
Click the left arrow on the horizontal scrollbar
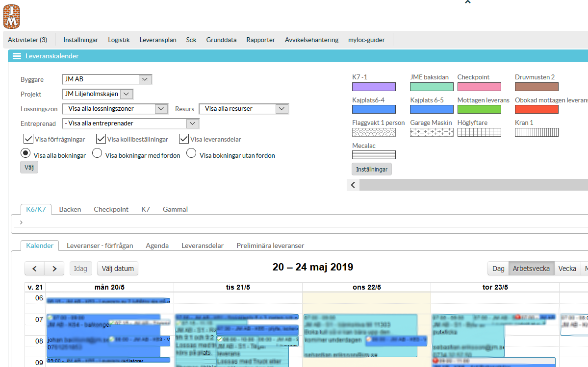point(353,185)
